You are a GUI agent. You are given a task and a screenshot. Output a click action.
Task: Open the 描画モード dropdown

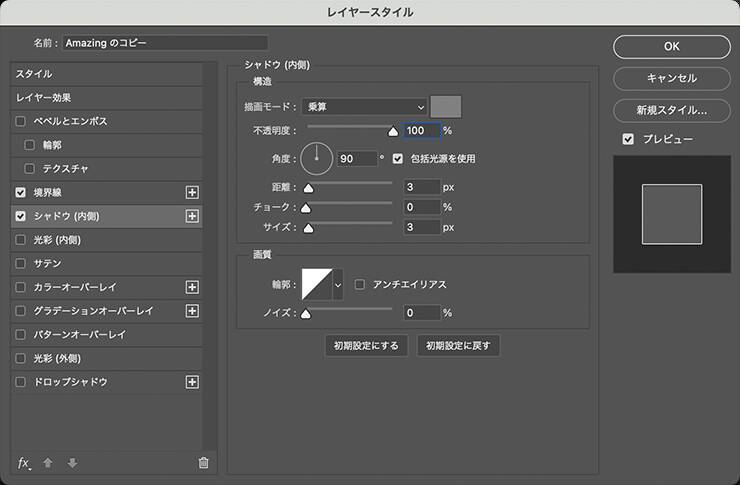367,107
